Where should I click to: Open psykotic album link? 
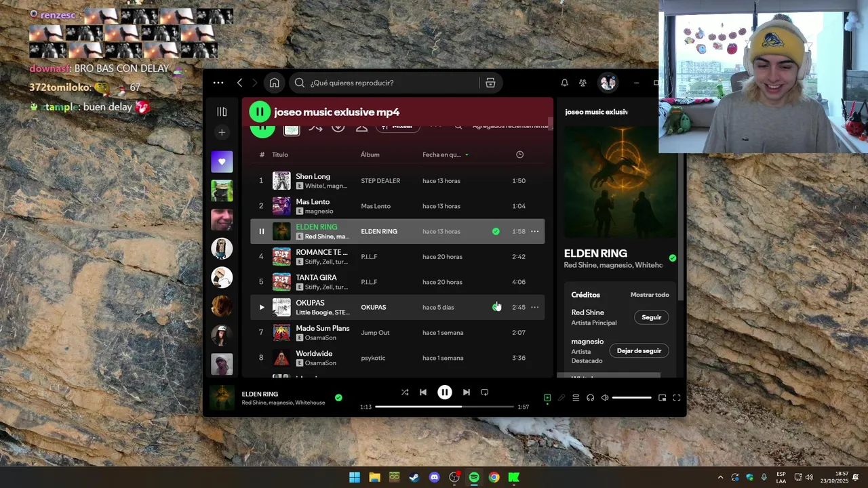(373, 358)
